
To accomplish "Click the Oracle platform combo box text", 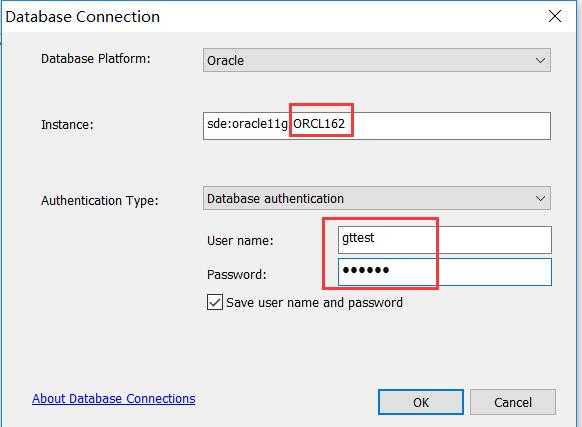I will [225, 61].
